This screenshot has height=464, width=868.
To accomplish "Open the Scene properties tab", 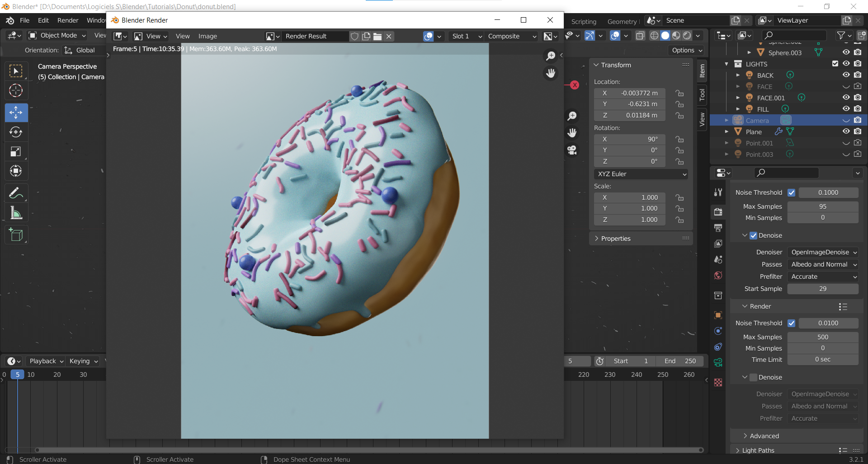I will (x=718, y=259).
